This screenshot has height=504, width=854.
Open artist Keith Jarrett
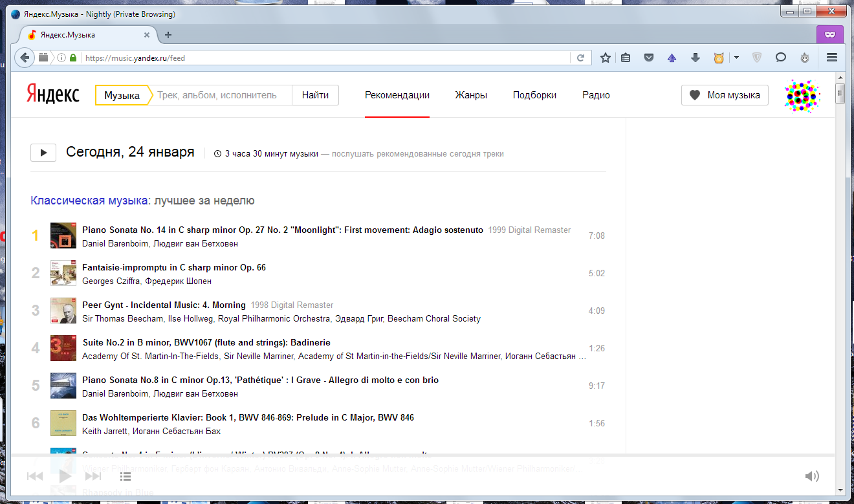point(106,432)
